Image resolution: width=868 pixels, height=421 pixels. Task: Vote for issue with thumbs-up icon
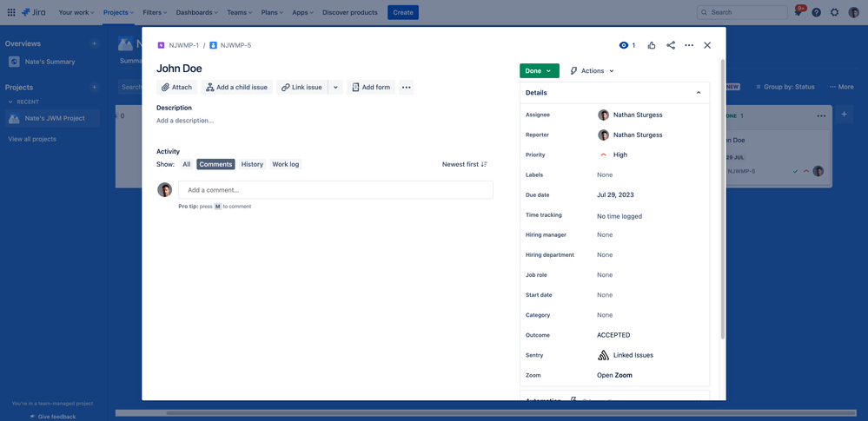tap(652, 45)
